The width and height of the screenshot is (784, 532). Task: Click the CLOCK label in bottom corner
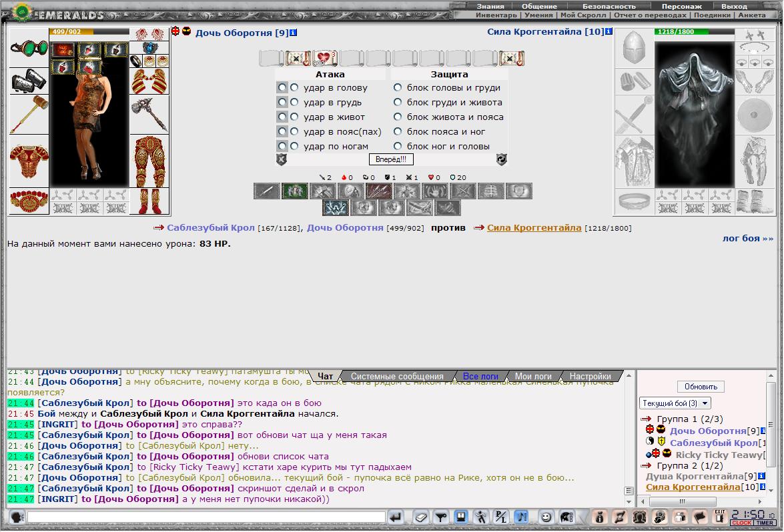(x=741, y=523)
